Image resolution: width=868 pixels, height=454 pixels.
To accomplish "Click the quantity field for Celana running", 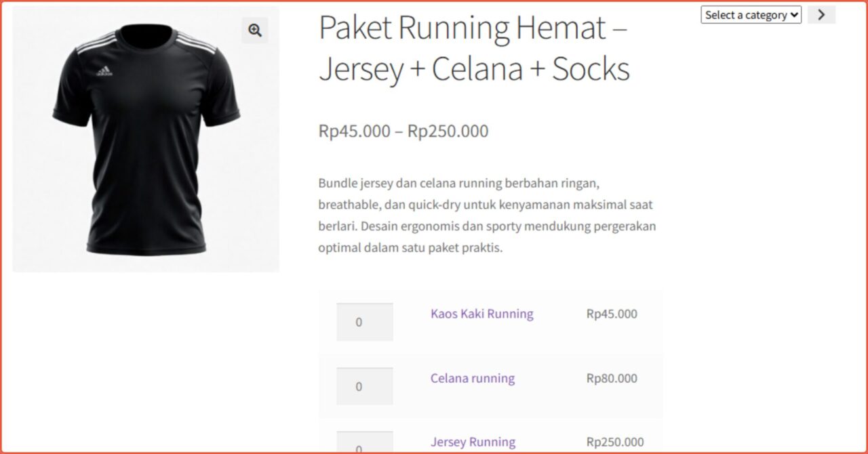I will [365, 386].
